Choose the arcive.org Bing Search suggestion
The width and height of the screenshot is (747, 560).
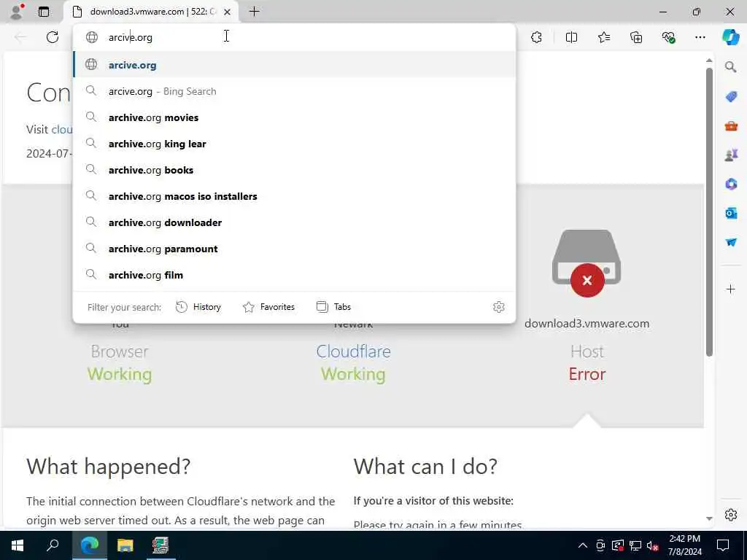point(295,91)
